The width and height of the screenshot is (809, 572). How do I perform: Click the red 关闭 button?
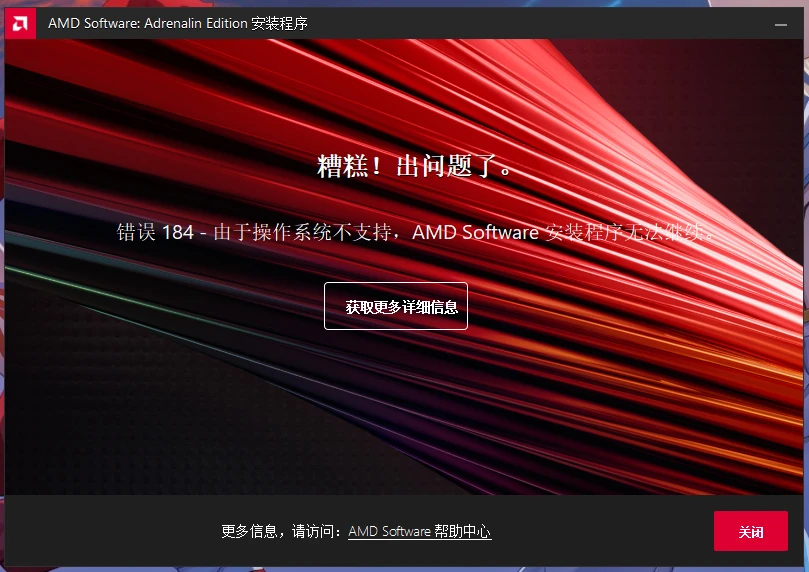[751, 531]
